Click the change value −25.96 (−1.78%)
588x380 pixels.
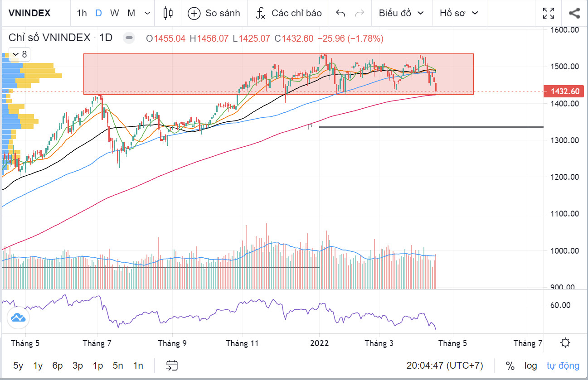point(350,38)
